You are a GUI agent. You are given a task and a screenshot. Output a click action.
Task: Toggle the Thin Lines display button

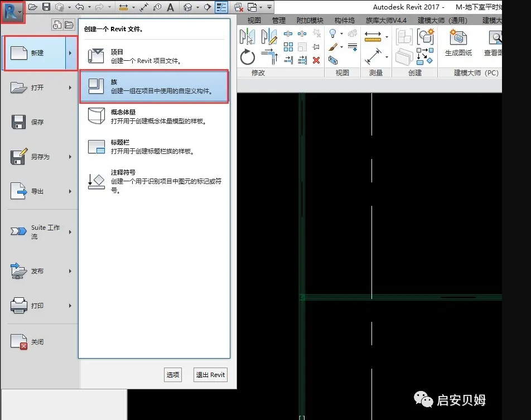(x=221, y=7)
